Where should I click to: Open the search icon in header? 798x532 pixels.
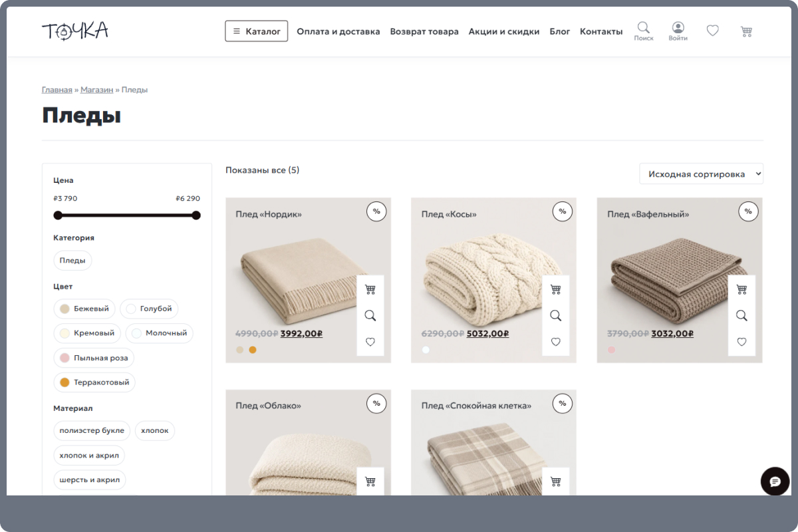(644, 31)
